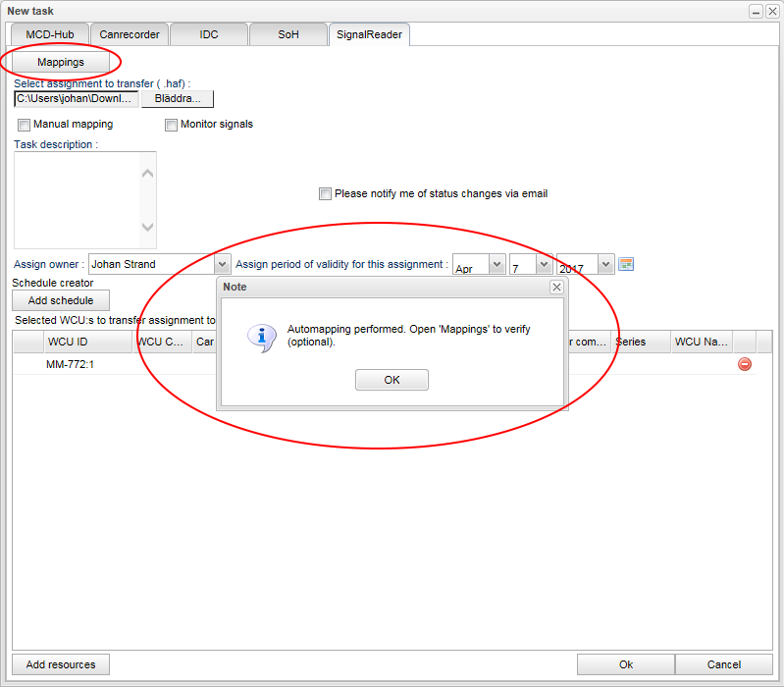Remove WCU MM-772:1 with red delete icon
Viewport: 784px width, 687px height.
(x=745, y=364)
